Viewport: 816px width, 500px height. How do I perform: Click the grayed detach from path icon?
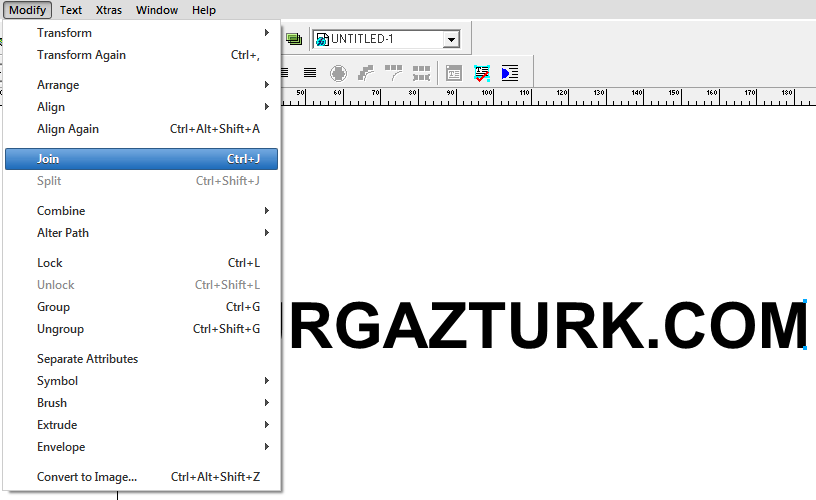[393, 73]
